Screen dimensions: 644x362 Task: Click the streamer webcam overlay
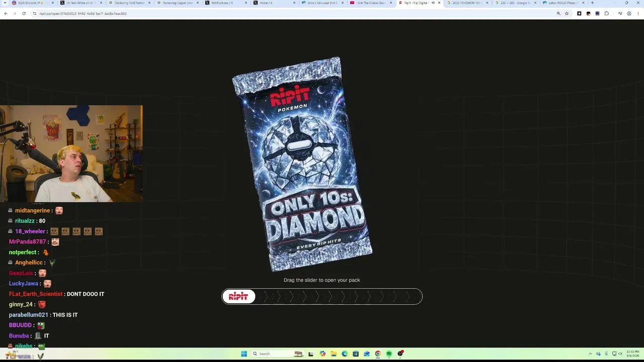click(x=71, y=153)
